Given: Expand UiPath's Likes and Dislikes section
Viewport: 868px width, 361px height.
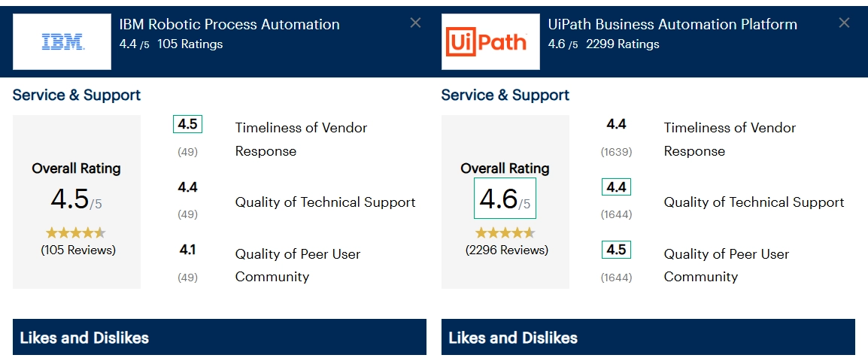Looking at the screenshot, I should click(648, 337).
